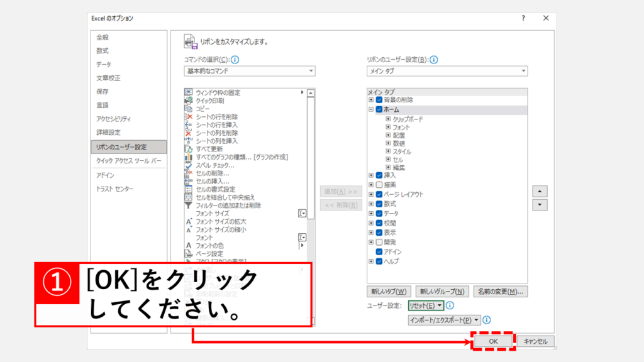Select the スタイル group in tree
This screenshot has width=644, height=362.
402,151
